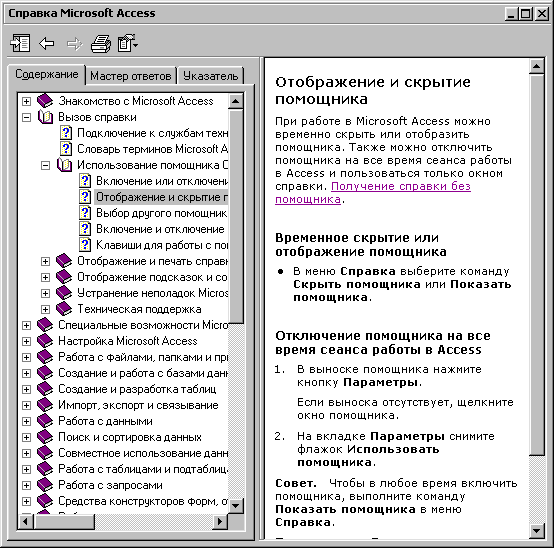This screenshot has width=554, height=548.
Task: Expand the Знакомство с Microsoft Access node
Action: point(26,101)
